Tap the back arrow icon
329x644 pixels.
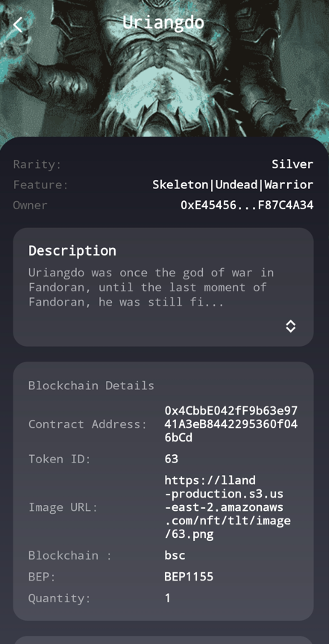(18, 25)
